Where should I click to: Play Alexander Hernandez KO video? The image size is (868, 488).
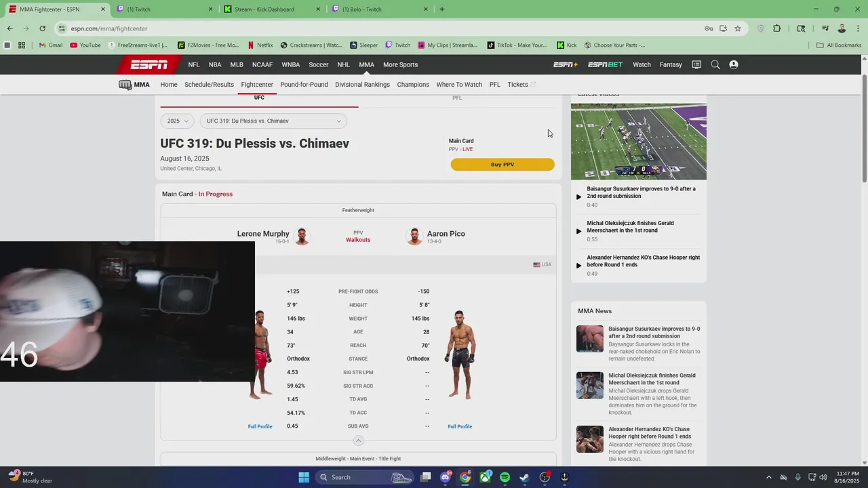[x=578, y=265]
